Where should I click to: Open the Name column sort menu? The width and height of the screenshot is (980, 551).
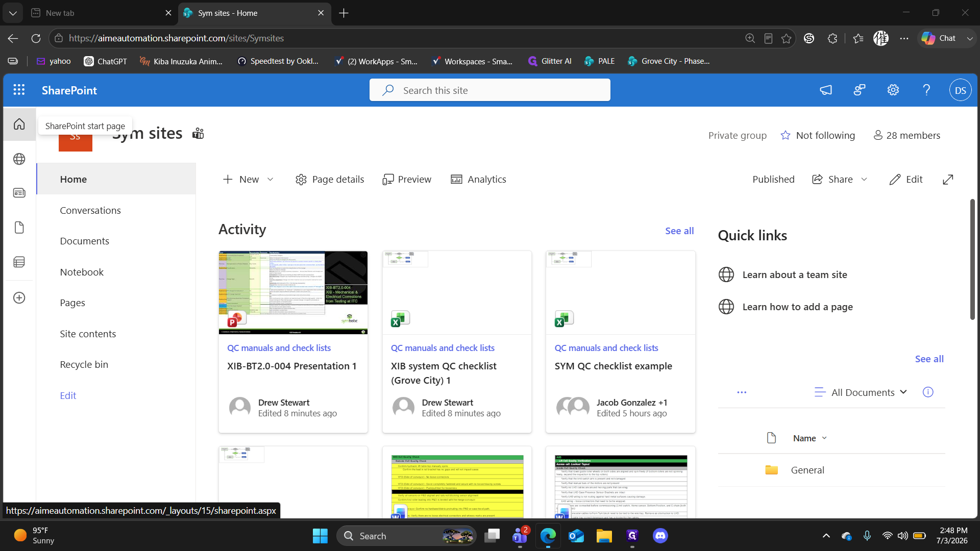point(810,438)
